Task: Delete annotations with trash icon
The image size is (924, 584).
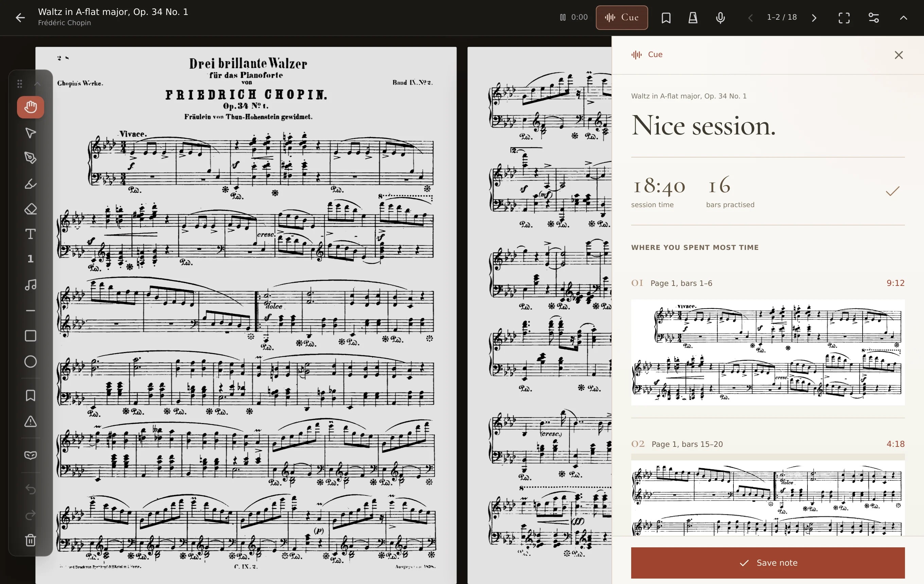Action: tap(30, 540)
